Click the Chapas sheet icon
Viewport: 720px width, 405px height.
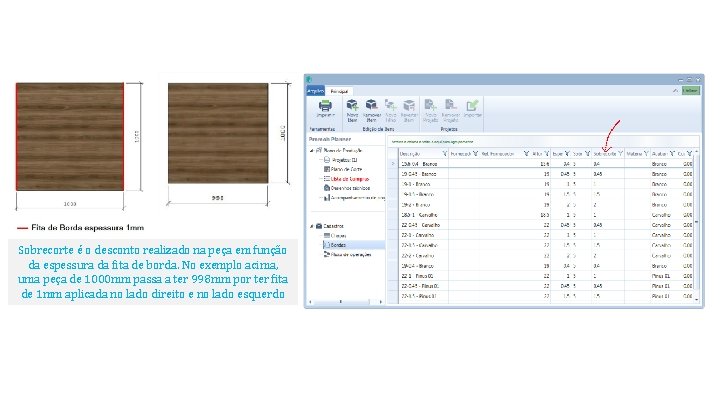click(327, 236)
